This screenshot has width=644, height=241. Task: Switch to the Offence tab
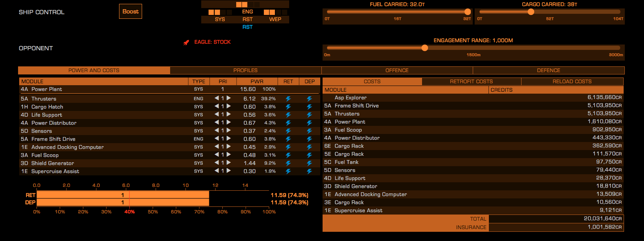click(x=397, y=70)
